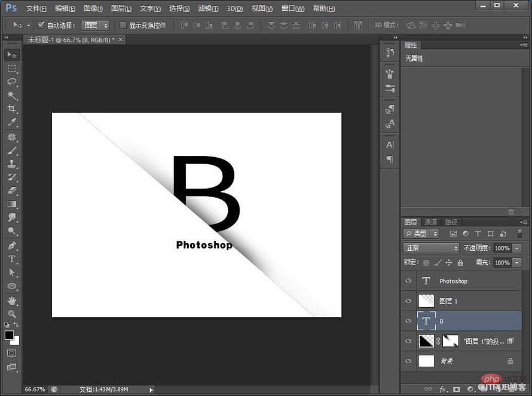Select the Crop tool

[11, 109]
